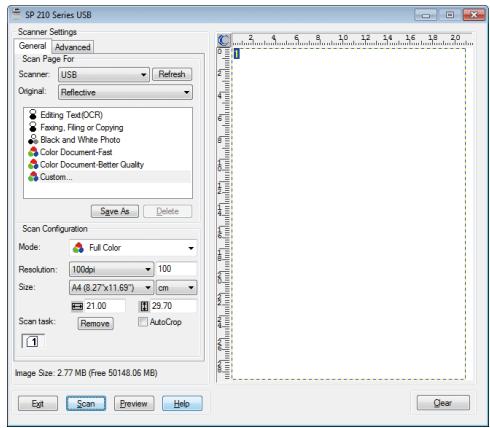Screen dimensions: 490x428
Task: Click the Editing Text(OCR) preset icon
Action: tap(33, 115)
